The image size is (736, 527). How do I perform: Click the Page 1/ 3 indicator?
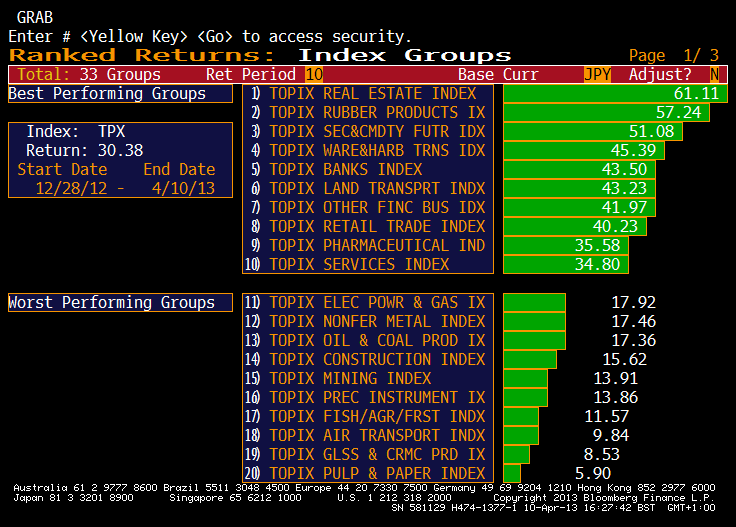click(674, 55)
